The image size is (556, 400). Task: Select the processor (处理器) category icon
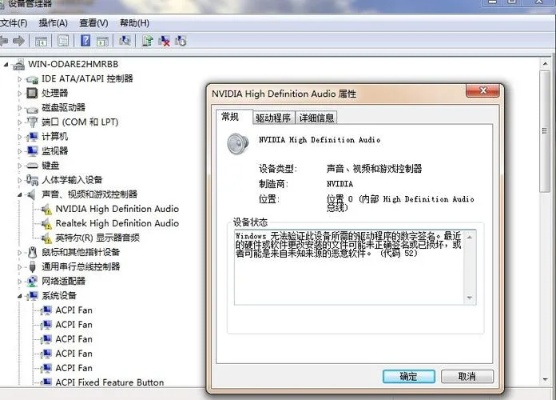[x=32, y=93]
